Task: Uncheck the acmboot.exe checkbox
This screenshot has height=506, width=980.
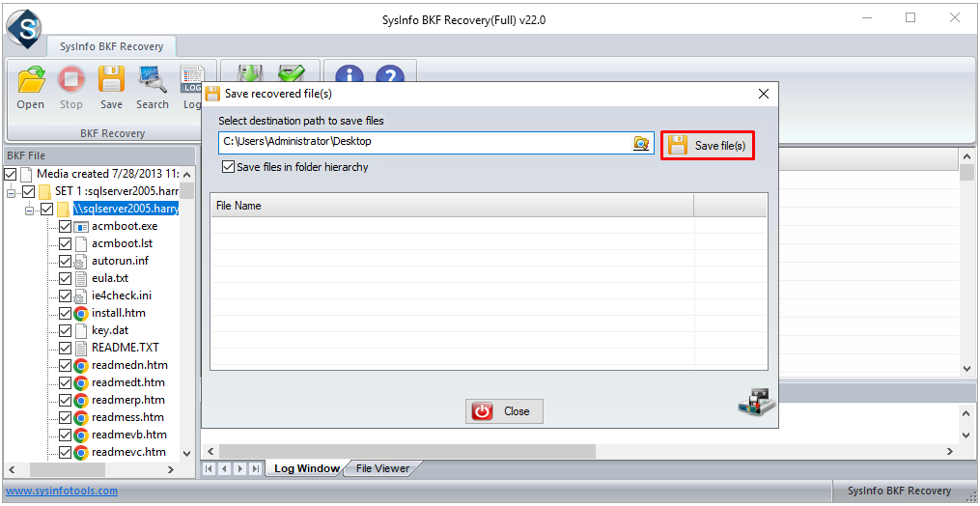Action: [x=65, y=226]
